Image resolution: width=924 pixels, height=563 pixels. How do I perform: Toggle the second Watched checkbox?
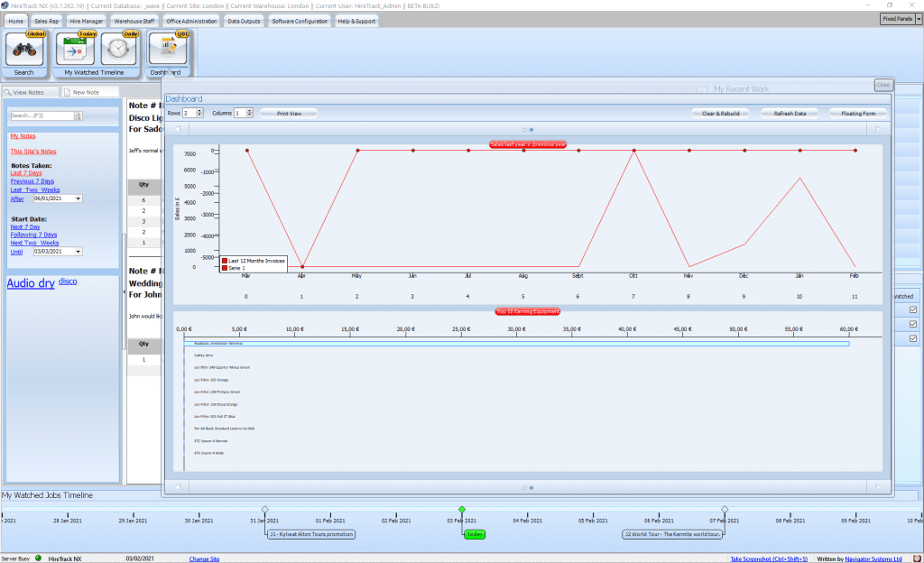(x=913, y=324)
